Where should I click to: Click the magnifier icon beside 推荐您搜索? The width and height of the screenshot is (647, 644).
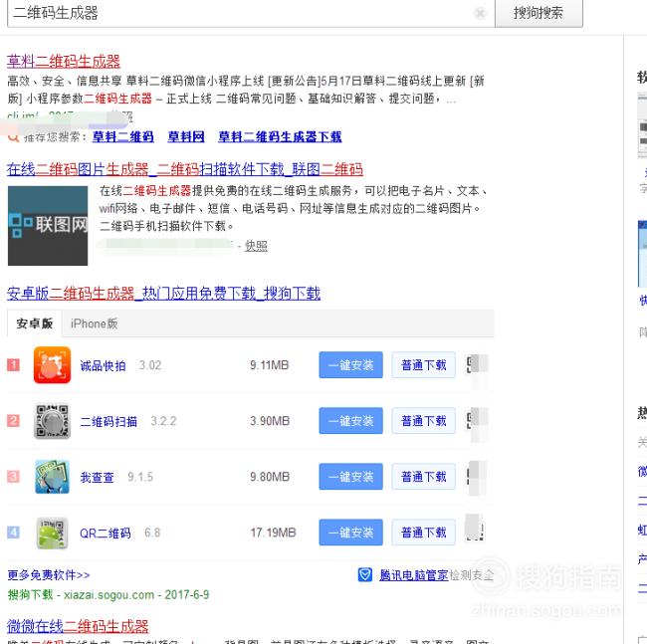pos(14,137)
